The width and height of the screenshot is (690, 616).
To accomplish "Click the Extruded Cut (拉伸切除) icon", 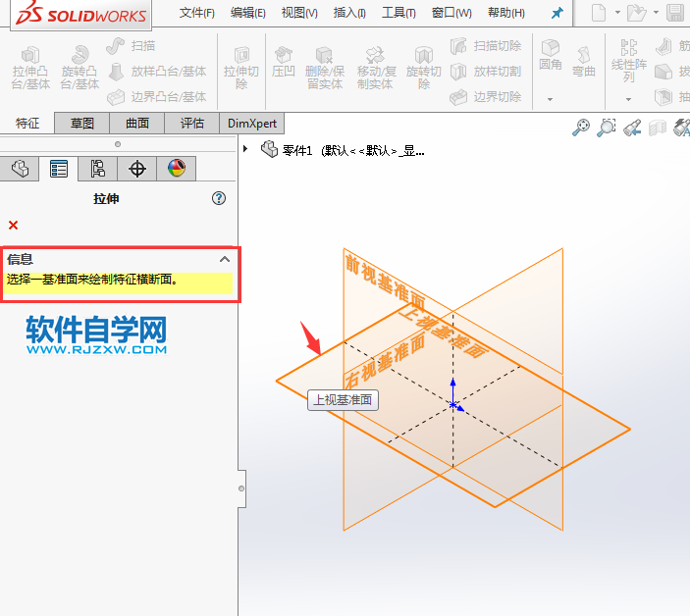I will [241, 55].
